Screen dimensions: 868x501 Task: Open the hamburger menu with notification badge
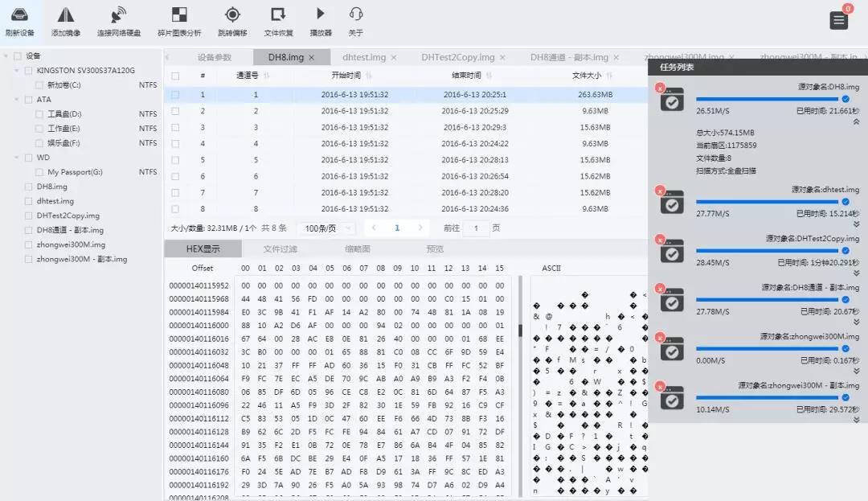838,20
